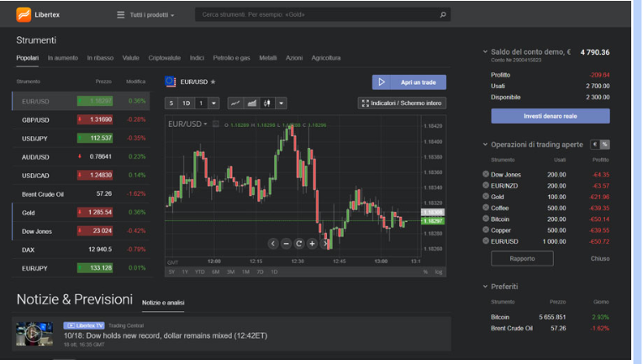Play the Libertex TV news video
Image resolution: width=643 pixels, height=364 pixels.
coord(34,334)
